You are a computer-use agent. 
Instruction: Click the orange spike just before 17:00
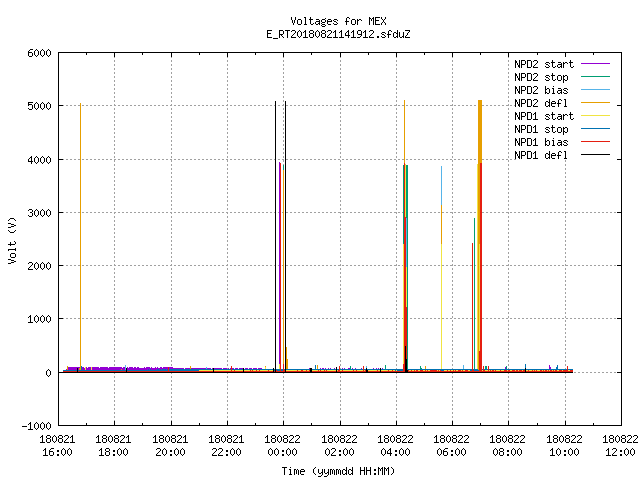[80, 237]
